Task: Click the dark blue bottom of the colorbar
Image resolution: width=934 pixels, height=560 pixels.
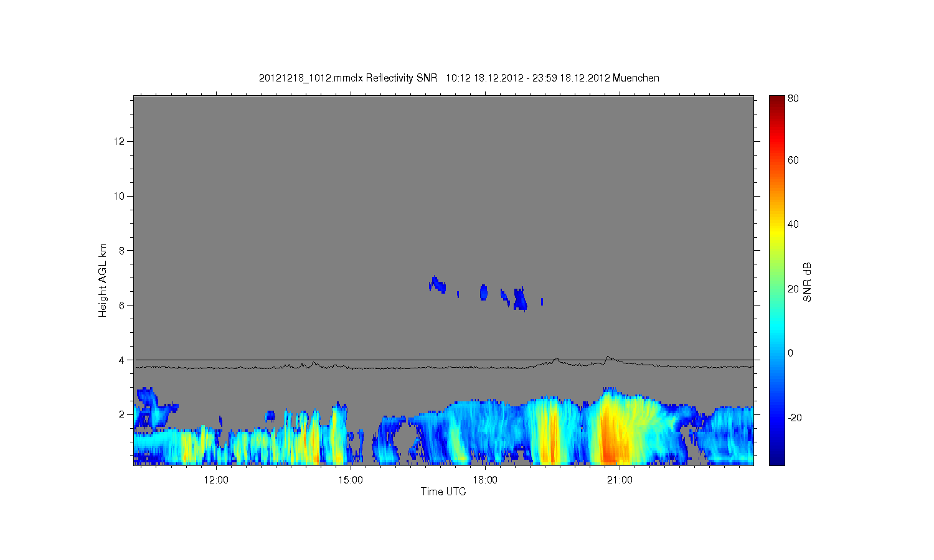Action: point(776,459)
